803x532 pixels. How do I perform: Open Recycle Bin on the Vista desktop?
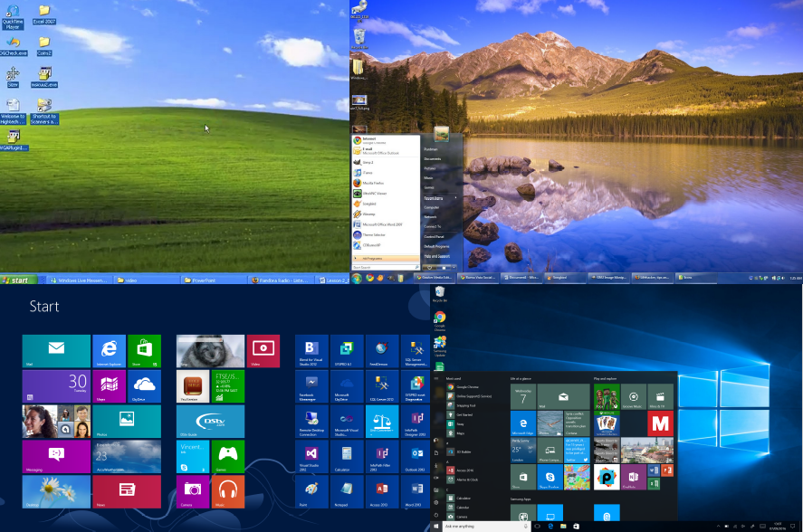359,38
